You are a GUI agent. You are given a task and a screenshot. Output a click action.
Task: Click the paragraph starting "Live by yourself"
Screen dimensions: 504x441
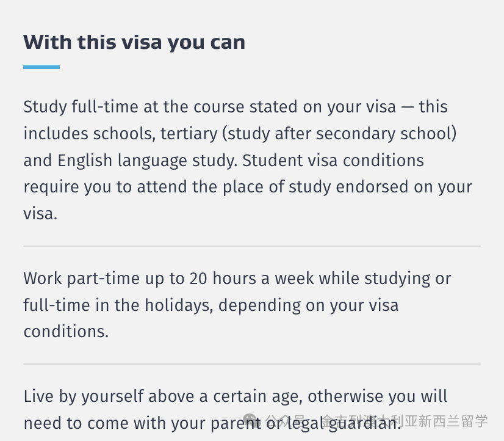pos(236,409)
